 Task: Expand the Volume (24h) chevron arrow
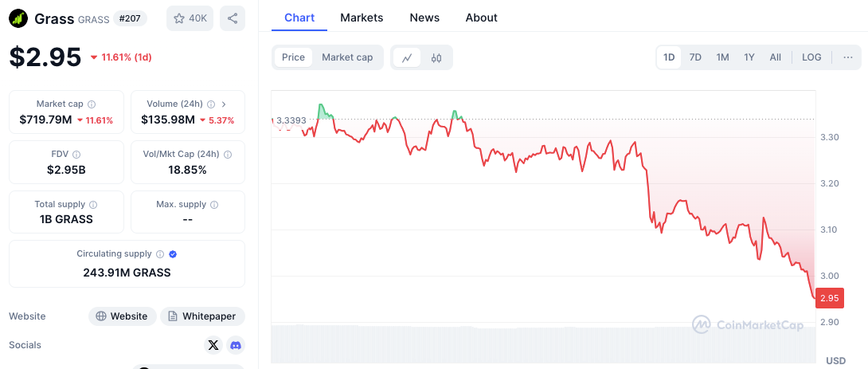point(224,104)
